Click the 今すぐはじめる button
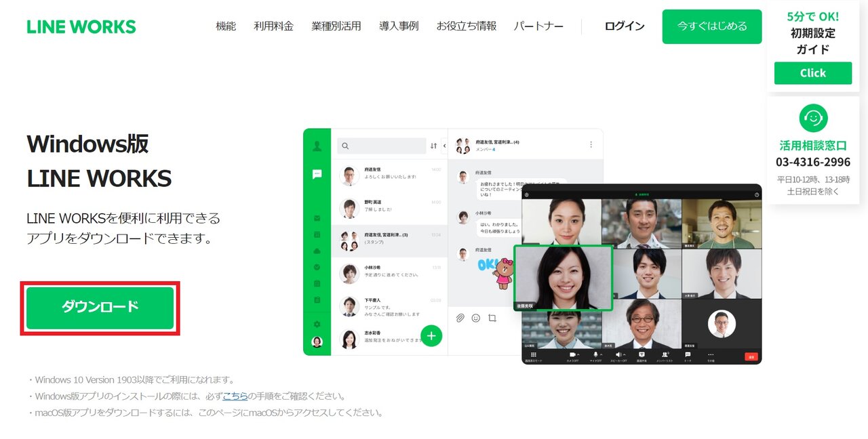 (712, 26)
